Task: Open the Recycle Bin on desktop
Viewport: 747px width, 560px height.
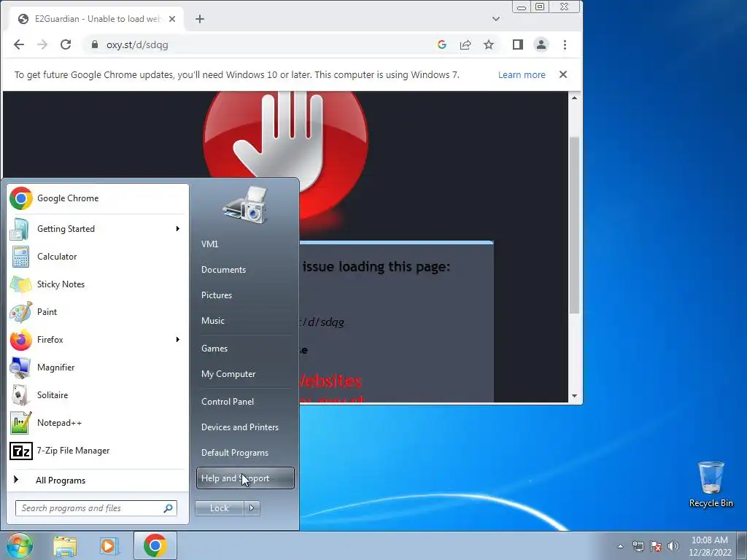Action: click(x=711, y=484)
